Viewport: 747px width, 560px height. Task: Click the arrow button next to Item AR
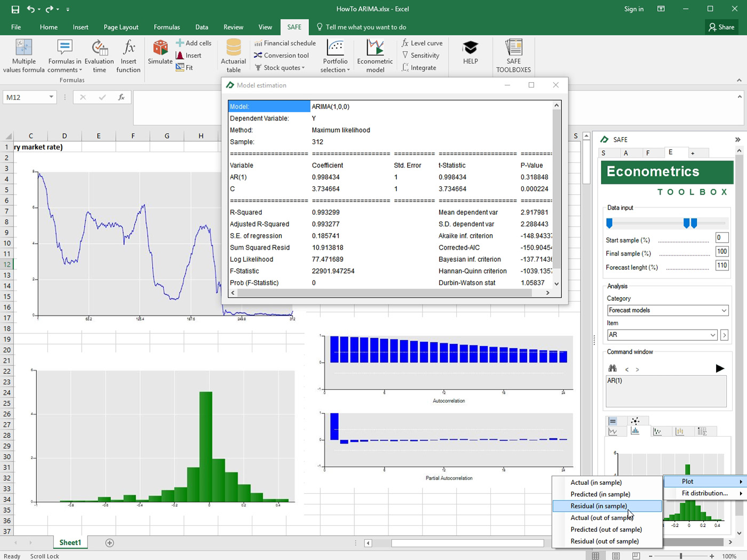[x=724, y=335]
